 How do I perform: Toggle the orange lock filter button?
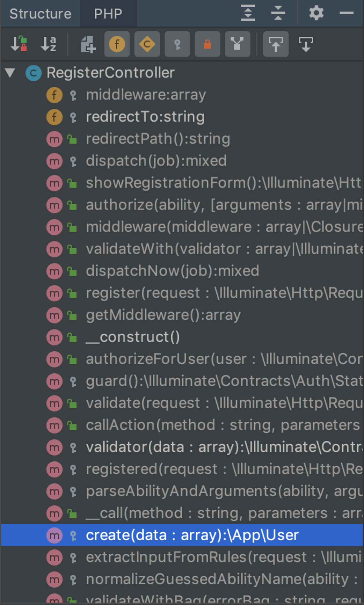click(x=207, y=44)
